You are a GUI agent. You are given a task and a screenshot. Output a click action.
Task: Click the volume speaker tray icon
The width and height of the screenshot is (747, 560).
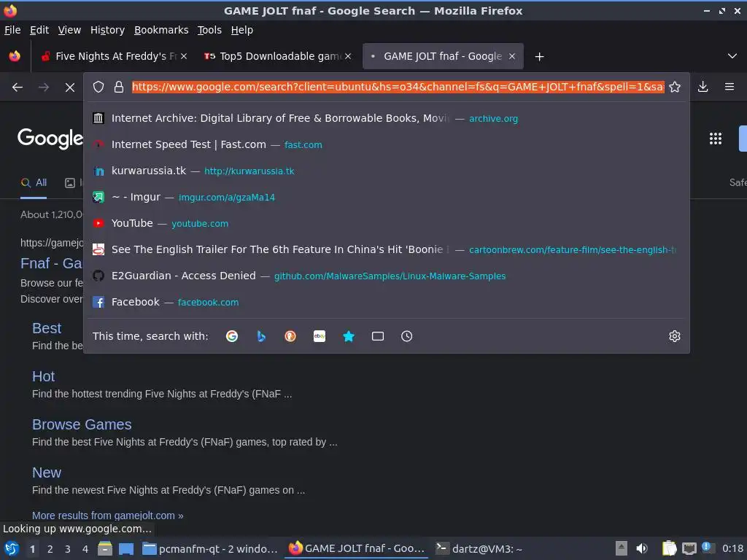point(642,548)
